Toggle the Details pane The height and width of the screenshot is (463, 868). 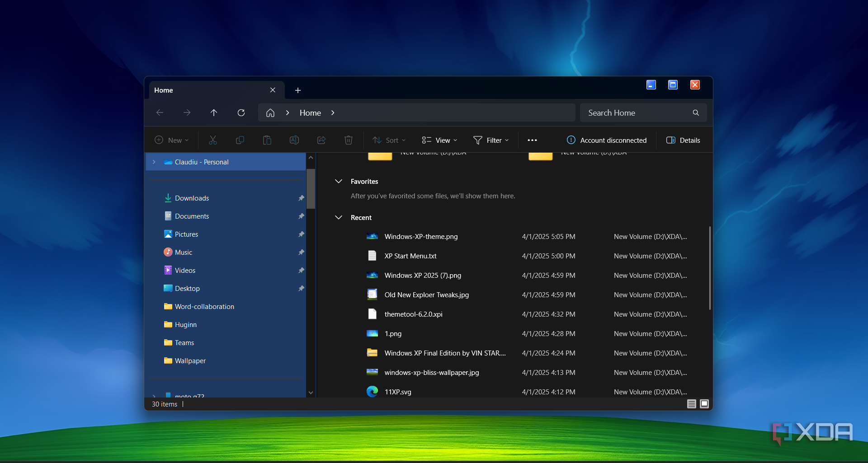pos(683,140)
